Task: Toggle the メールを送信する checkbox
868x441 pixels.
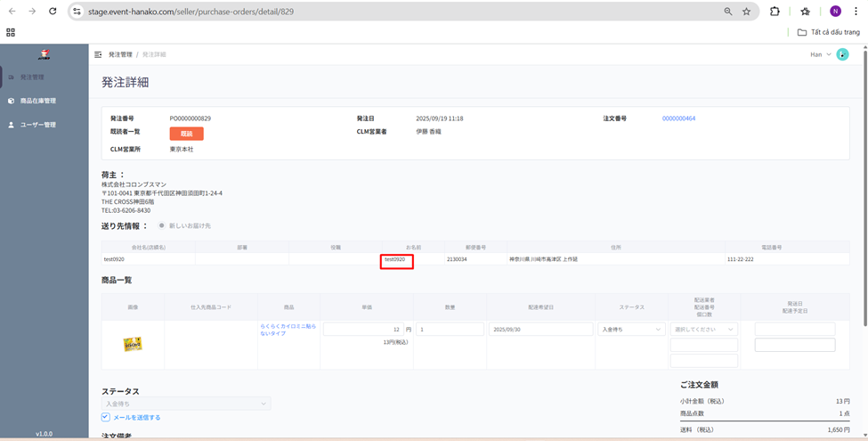Action: pos(106,417)
